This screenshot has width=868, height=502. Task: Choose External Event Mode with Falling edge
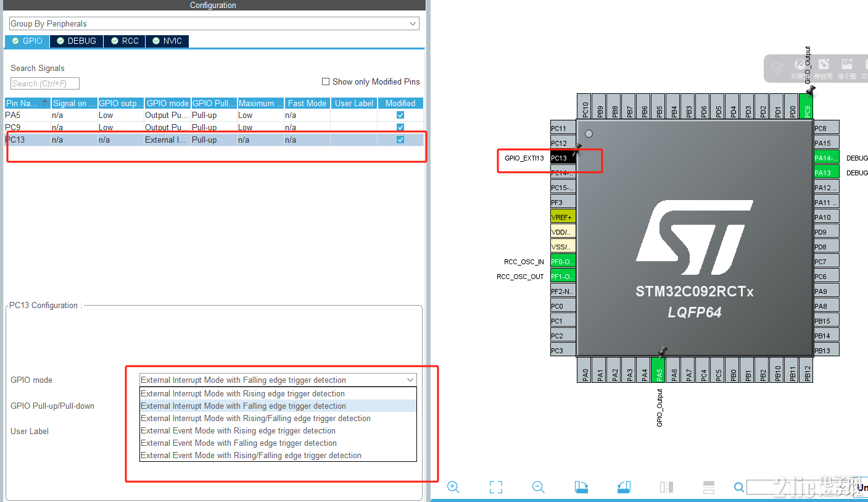click(278, 443)
